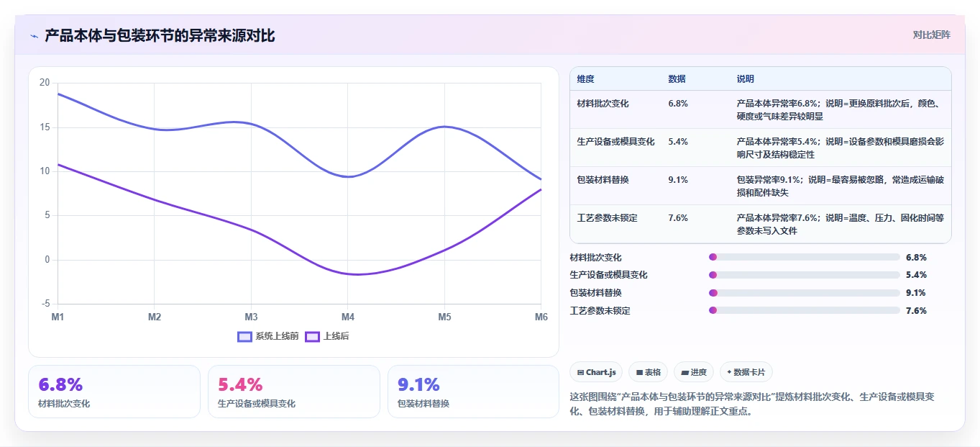Click table cell 包装材料替换
The image size is (980, 447).
[x=603, y=180]
